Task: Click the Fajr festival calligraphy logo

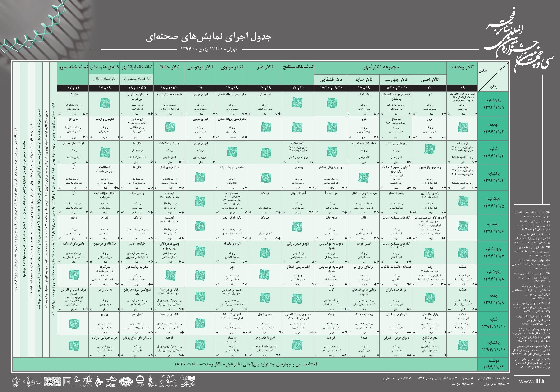Action: point(518,40)
